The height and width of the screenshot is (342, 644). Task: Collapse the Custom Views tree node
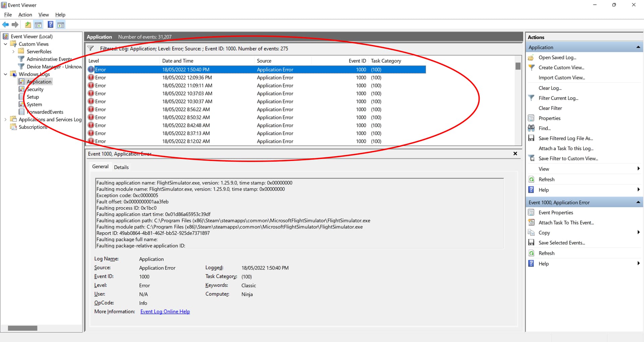click(x=5, y=44)
